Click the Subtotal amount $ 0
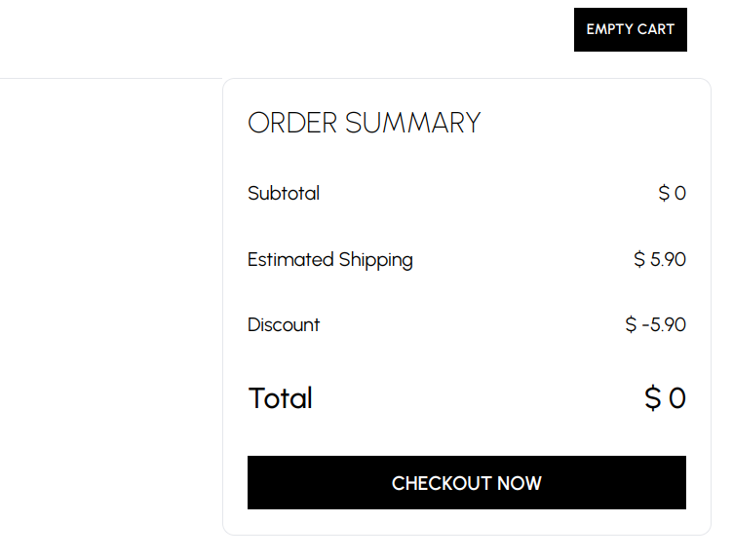Image resolution: width=733 pixels, height=560 pixels. coord(673,193)
